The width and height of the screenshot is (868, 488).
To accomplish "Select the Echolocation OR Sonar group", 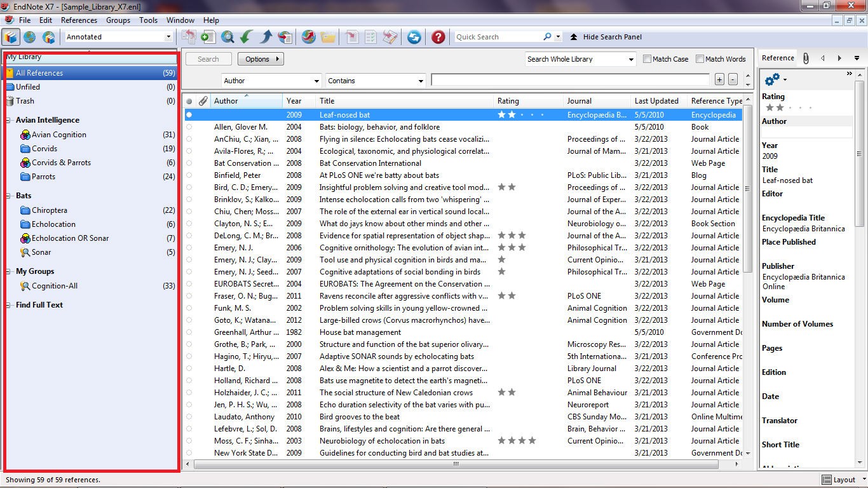I will click(70, 238).
